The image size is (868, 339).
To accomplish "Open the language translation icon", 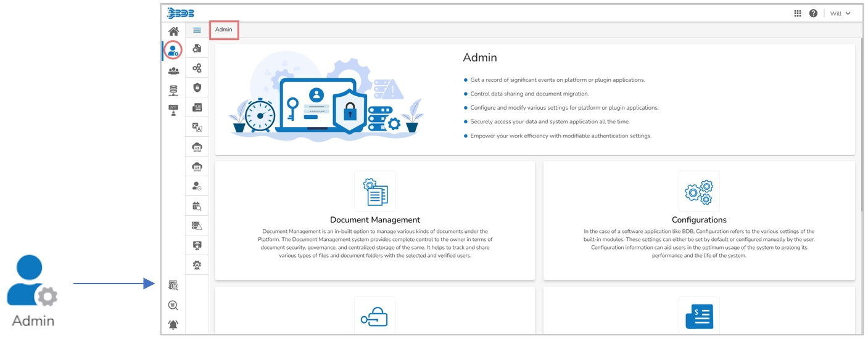I will point(197,127).
